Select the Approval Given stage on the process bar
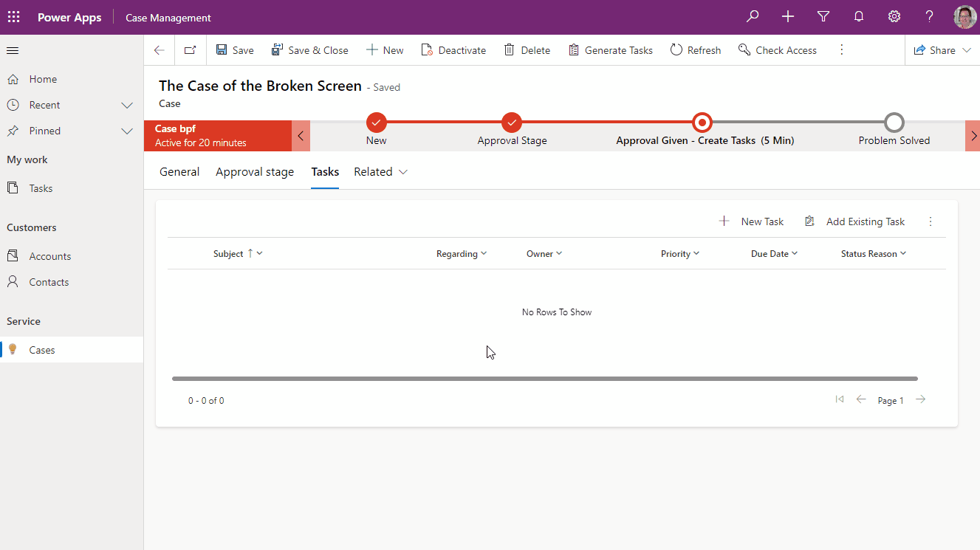Viewport: 980px width, 550px height. coord(702,123)
